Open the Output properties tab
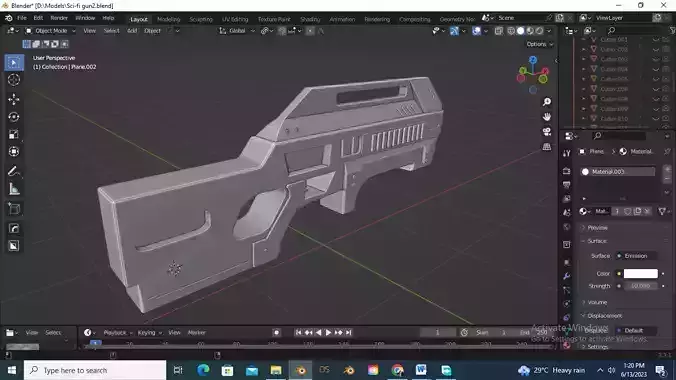Viewport: 676px width, 380px height. [x=566, y=185]
